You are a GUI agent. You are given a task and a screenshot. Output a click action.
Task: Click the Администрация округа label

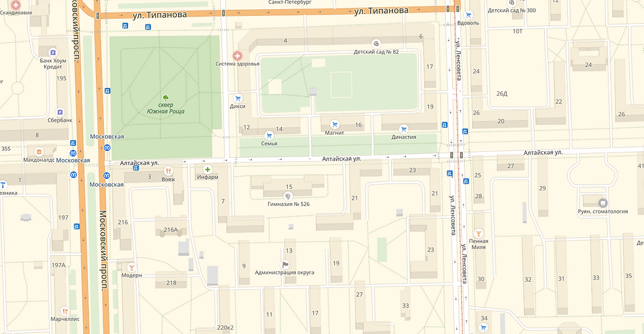(x=285, y=272)
